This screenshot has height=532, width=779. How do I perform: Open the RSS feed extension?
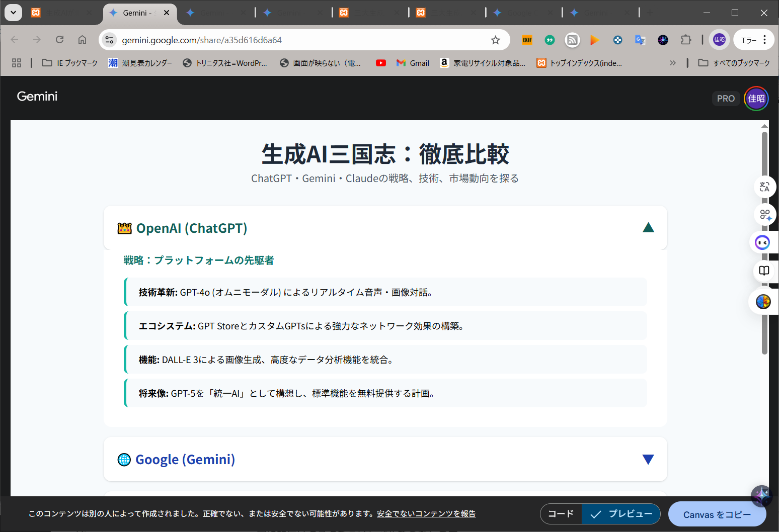[572, 40]
